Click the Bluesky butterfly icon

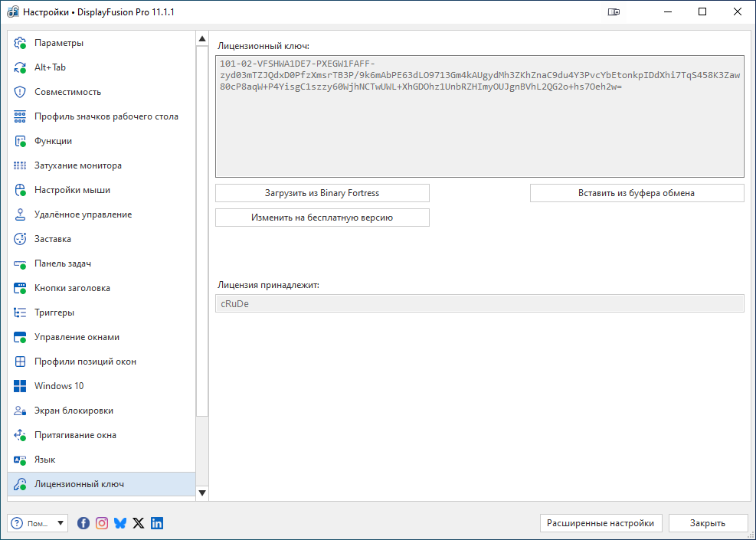[x=120, y=523]
